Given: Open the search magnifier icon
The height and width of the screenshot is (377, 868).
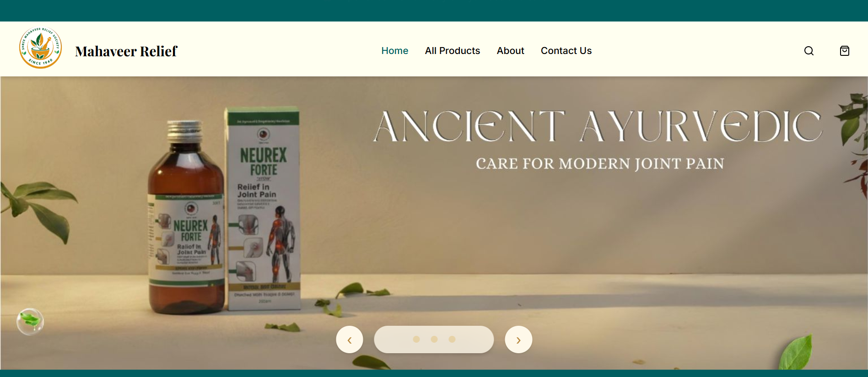Looking at the screenshot, I should [x=809, y=51].
